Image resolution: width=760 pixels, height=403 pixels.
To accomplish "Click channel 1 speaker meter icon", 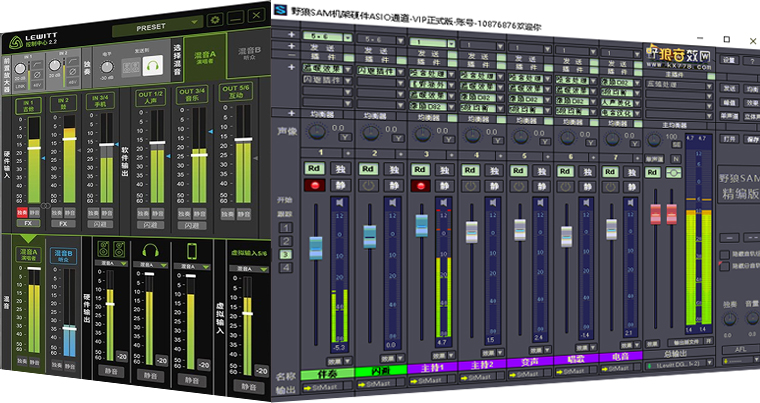I will click(x=340, y=202).
